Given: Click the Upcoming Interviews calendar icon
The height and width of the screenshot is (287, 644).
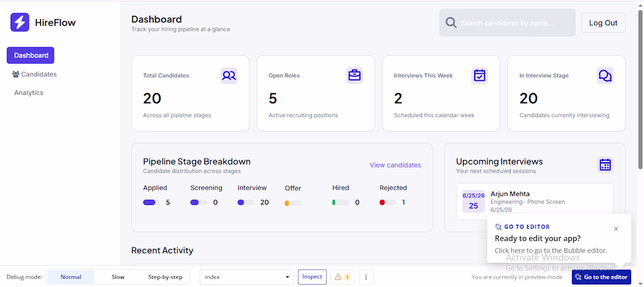Looking at the screenshot, I should (x=605, y=165).
